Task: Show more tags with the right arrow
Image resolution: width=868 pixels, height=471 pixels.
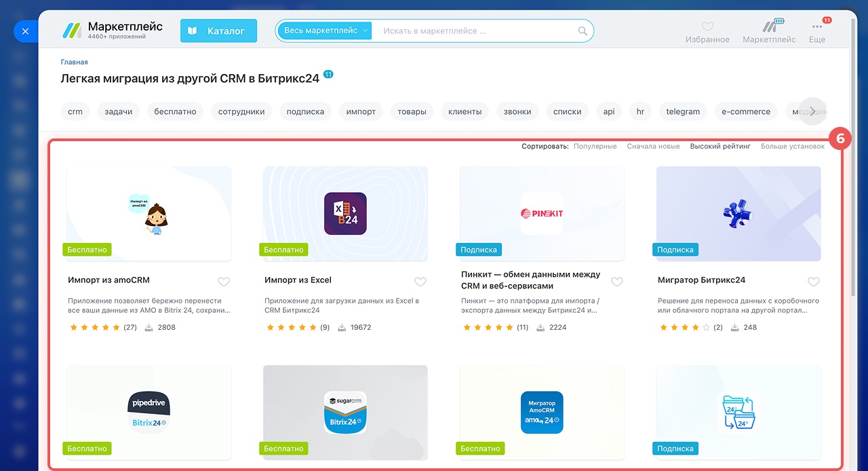Action: tap(813, 111)
